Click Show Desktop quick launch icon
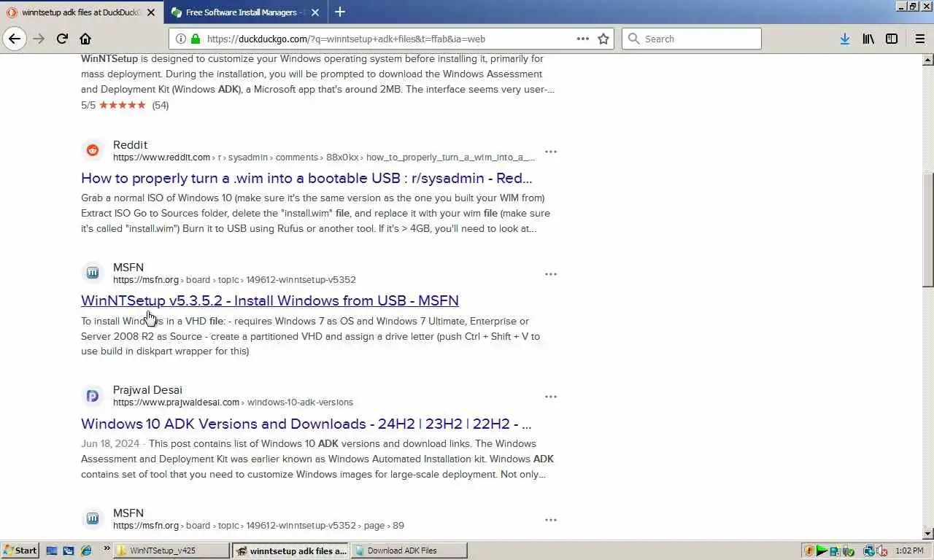 coord(52,551)
